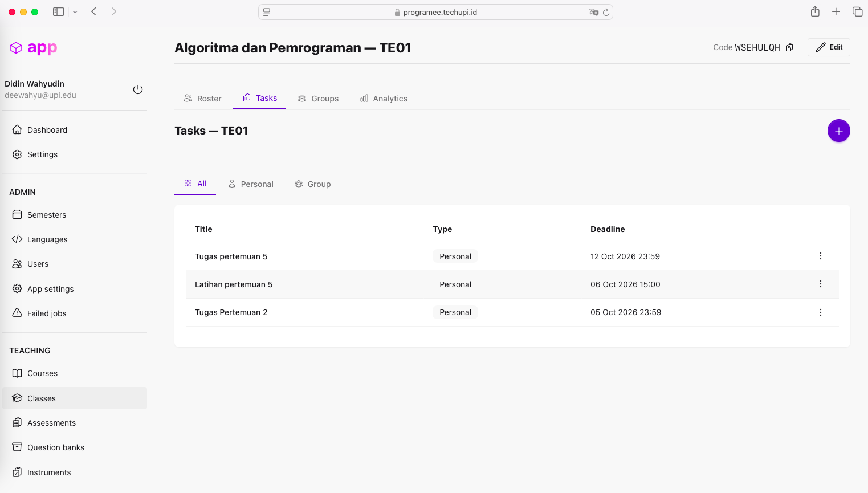
Task: Open a new Safari tab
Action: 836,11
